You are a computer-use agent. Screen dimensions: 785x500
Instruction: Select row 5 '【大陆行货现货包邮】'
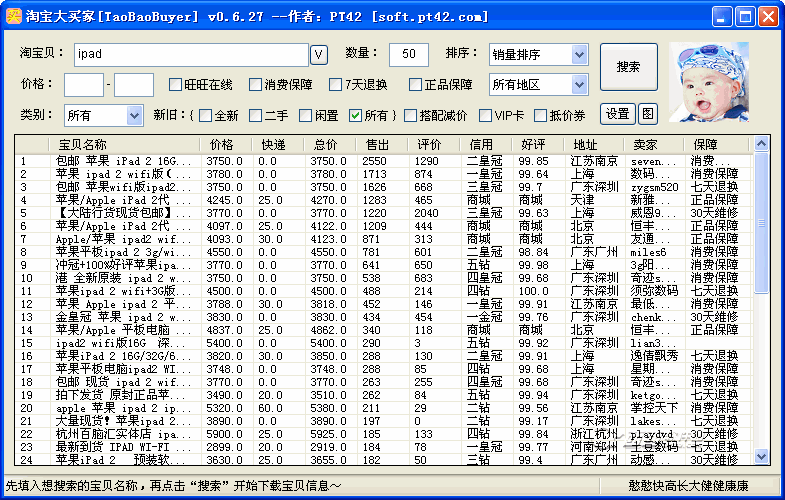click(x=383, y=213)
